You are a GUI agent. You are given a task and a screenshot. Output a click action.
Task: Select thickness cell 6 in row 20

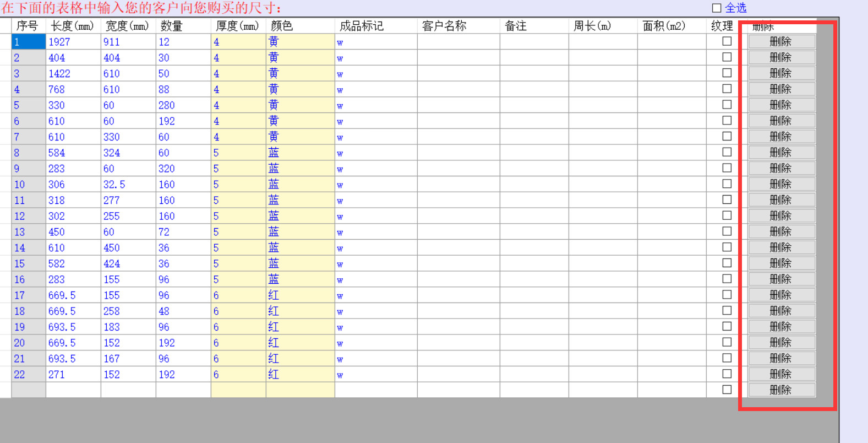tap(238, 343)
